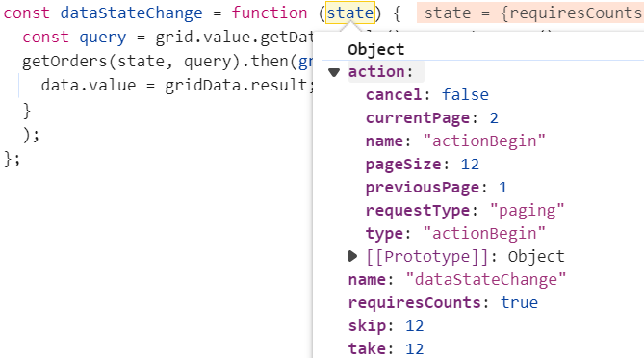644x358 pixels.
Task: Select requestType "paging" value
Action: tap(527, 211)
